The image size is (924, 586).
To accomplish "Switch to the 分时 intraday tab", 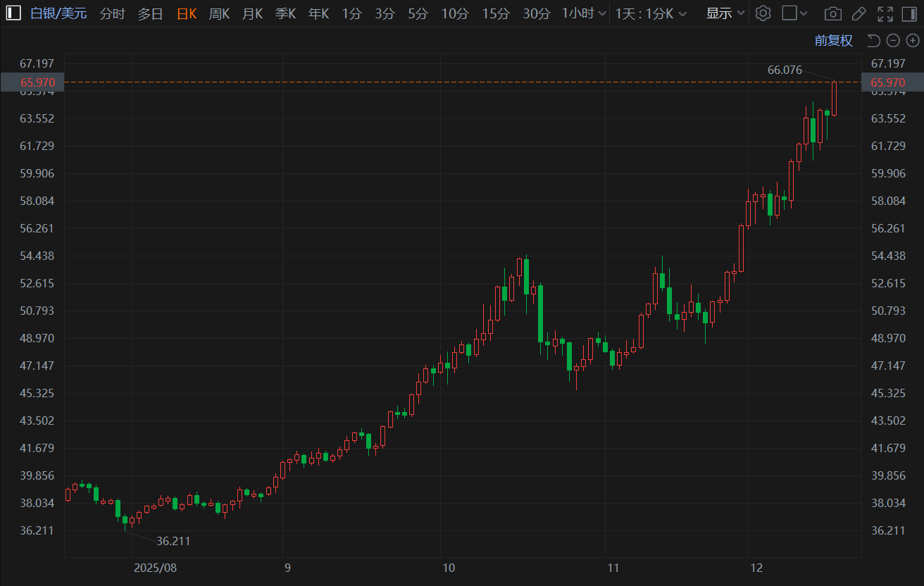I will tap(112, 13).
